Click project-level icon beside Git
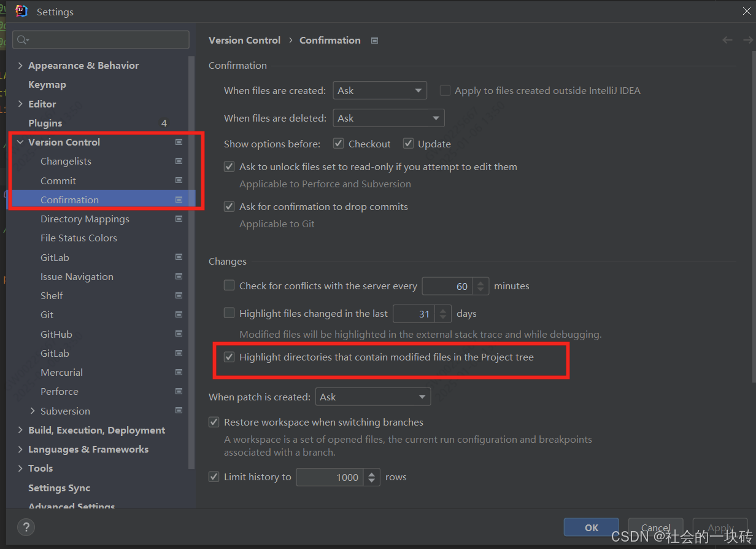 (x=179, y=314)
